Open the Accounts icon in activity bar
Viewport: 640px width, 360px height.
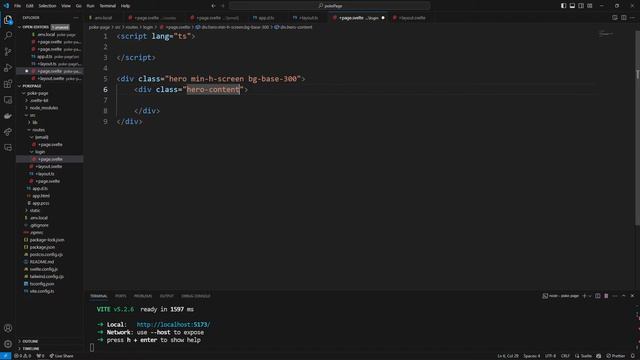point(8,328)
